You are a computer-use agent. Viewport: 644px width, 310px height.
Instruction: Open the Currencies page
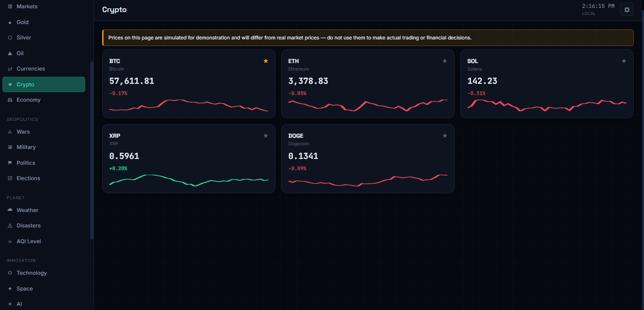(44, 69)
